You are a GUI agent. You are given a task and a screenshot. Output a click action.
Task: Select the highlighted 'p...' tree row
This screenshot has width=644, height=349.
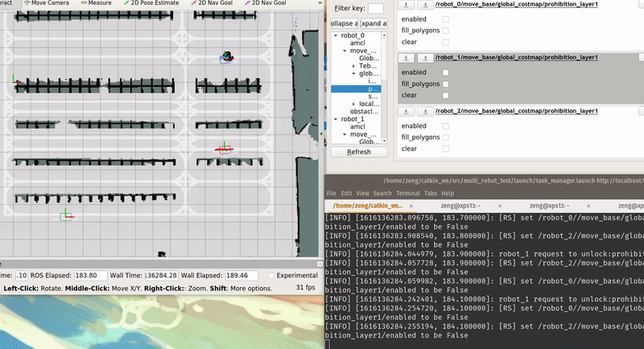[x=356, y=89]
